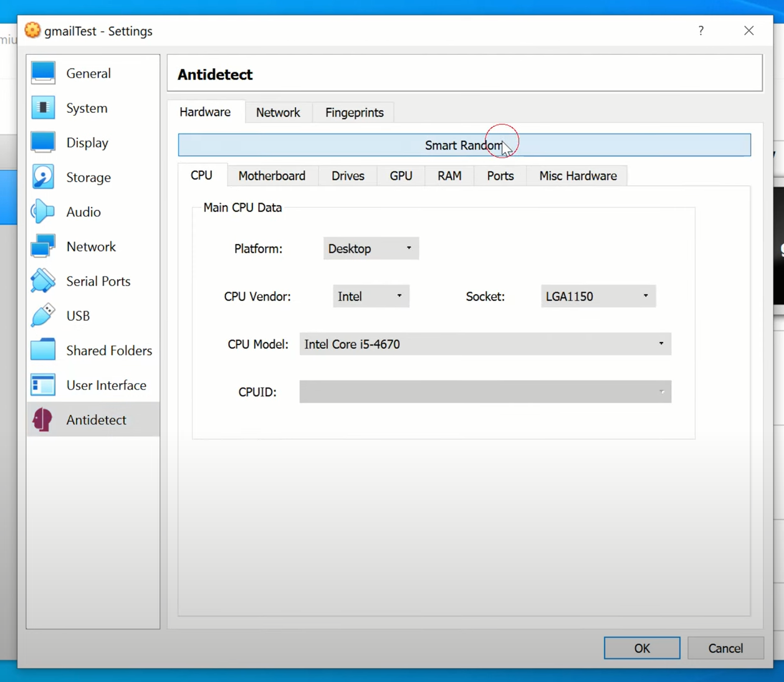
Task: Switch to the Drives sub-tab
Action: point(348,176)
